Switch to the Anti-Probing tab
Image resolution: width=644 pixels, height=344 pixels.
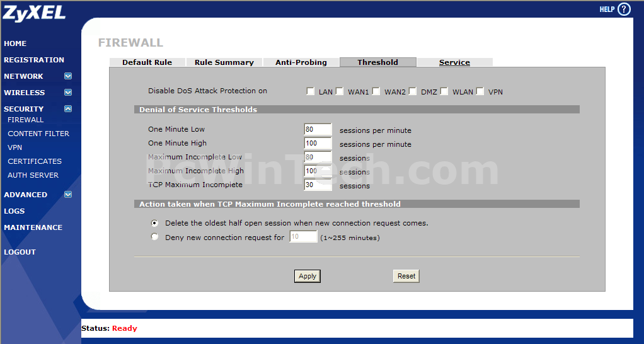click(x=301, y=62)
